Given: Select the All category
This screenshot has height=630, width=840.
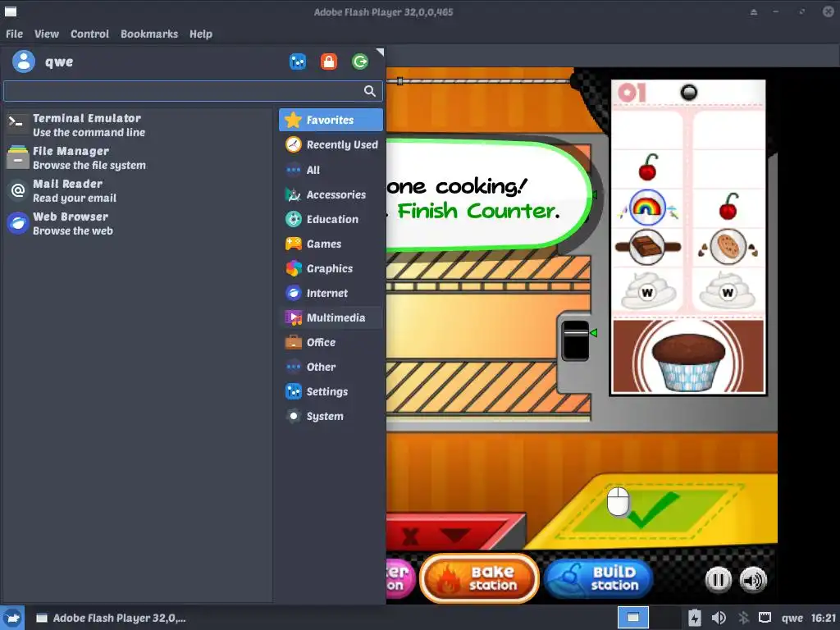Looking at the screenshot, I should 331,170.
